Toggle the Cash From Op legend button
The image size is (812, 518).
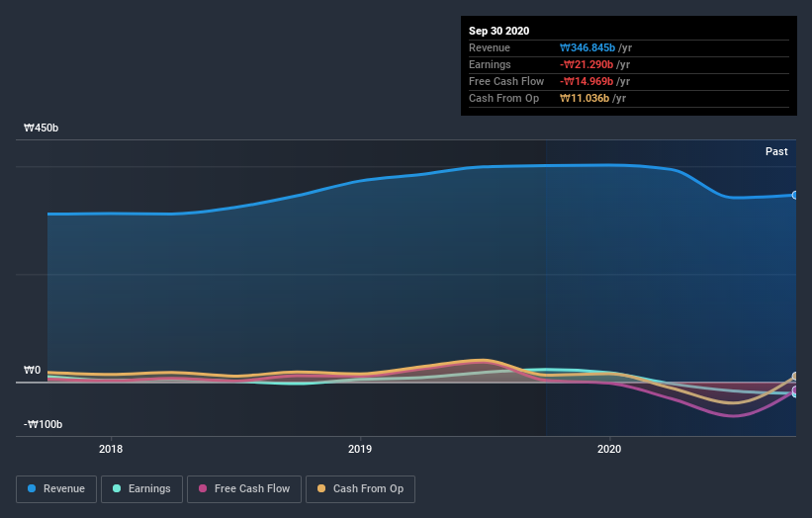coord(360,489)
